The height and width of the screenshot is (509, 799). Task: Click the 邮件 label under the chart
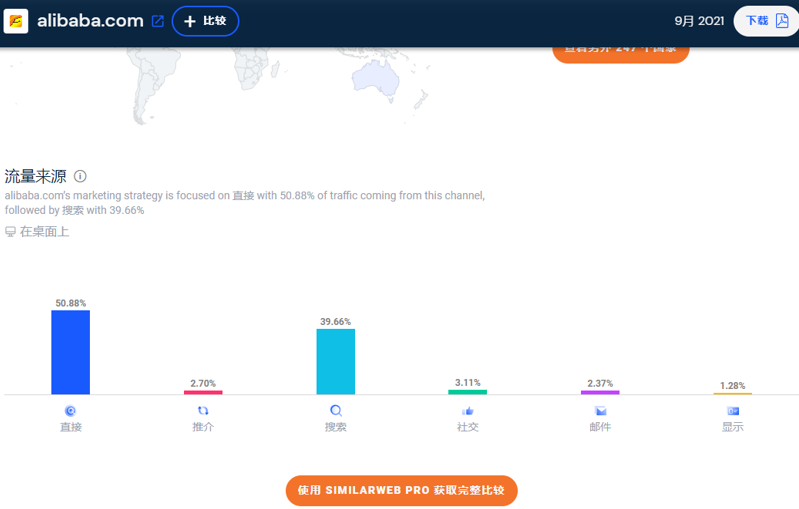600,427
